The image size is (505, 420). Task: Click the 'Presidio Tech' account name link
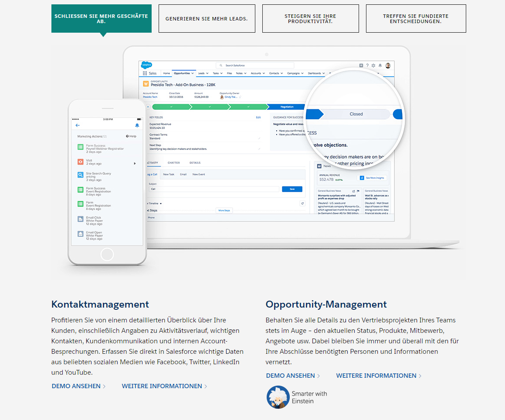[150, 97]
